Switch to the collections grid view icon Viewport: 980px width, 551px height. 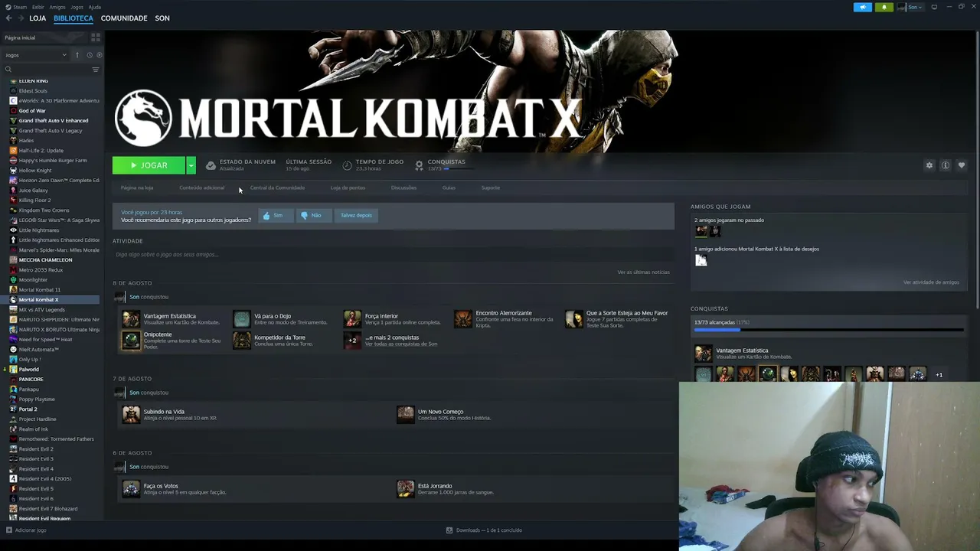coord(96,37)
